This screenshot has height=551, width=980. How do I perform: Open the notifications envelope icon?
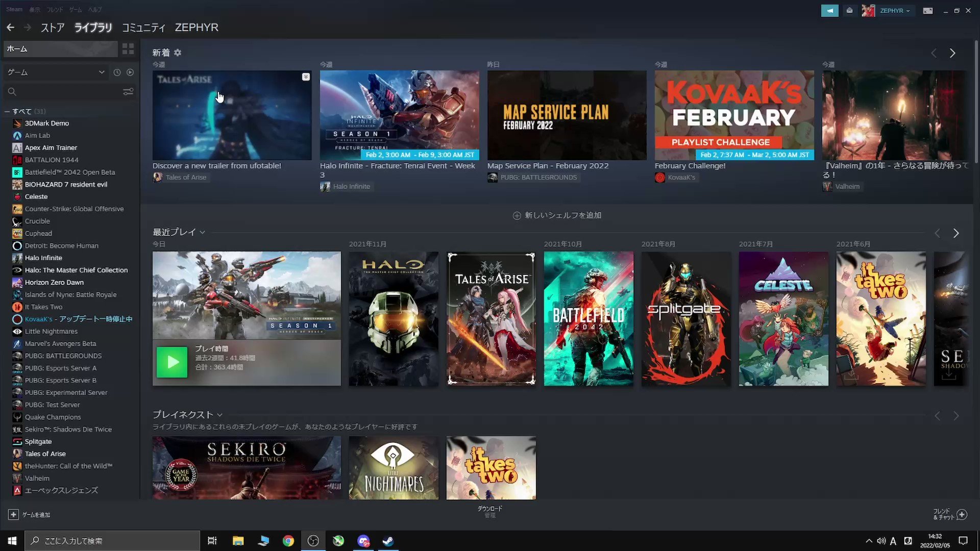[849, 10]
